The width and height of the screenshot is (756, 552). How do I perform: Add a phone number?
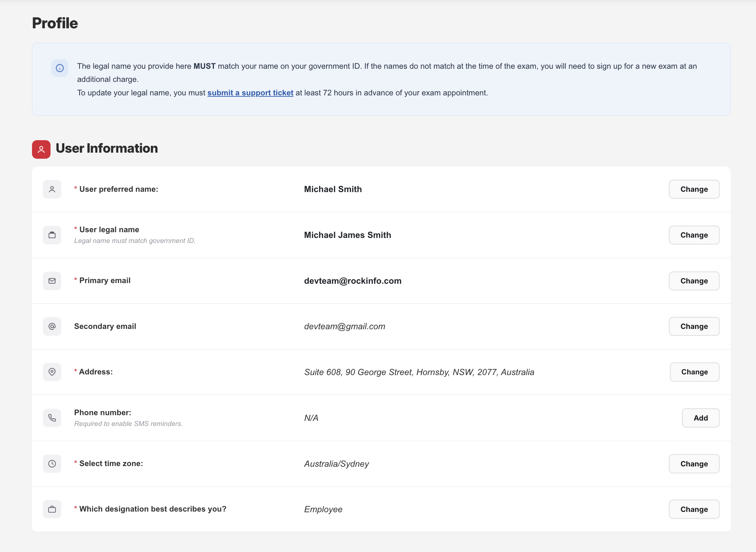pos(701,418)
